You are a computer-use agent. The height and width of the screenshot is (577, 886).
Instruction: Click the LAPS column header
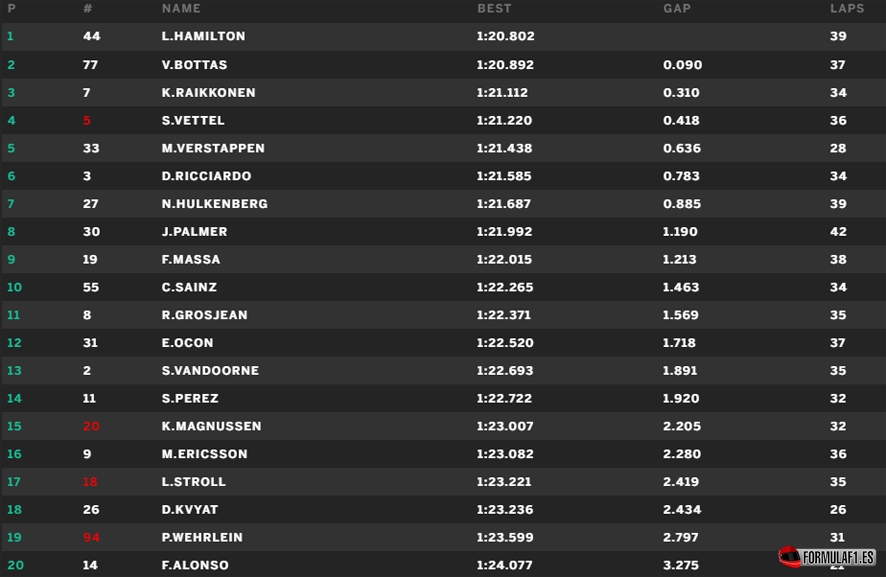pos(847,9)
